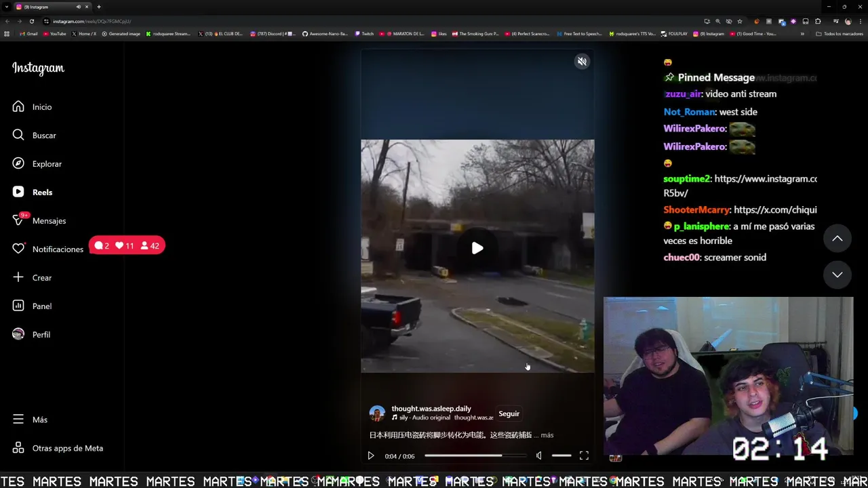Open ShooterMcarry's x.com link in chat
The height and width of the screenshot is (488, 868).
[775, 210]
